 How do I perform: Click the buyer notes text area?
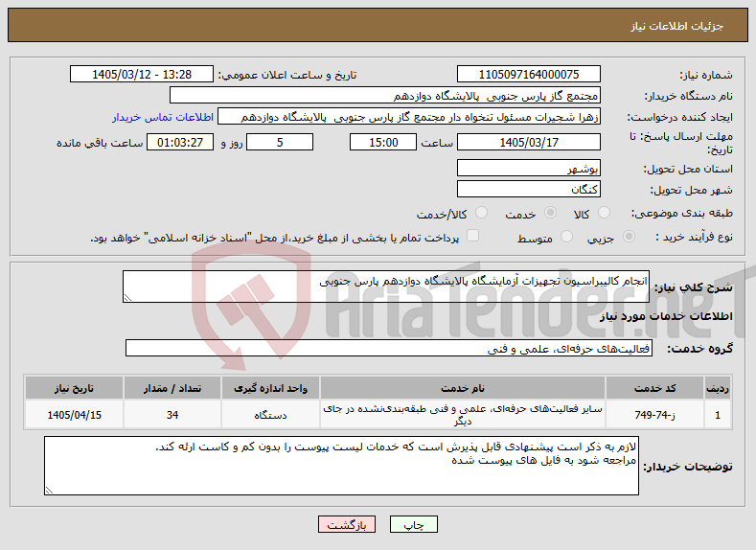[x=341, y=466]
